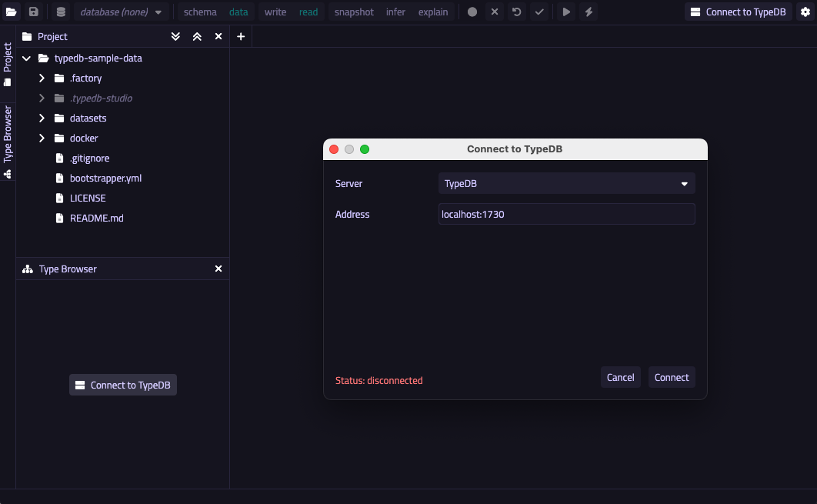
Task: Click the .factory folder icon
Action: click(x=59, y=78)
